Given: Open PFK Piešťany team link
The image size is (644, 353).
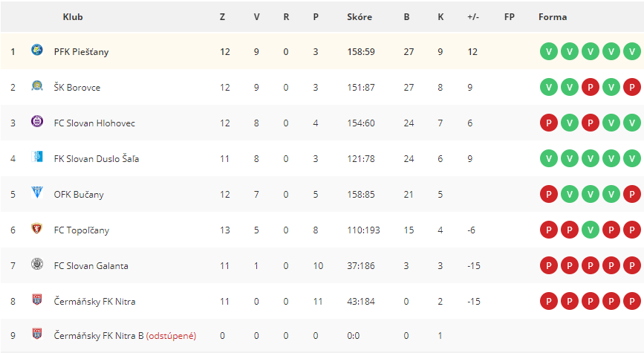Looking at the screenshot, I should coord(81,52).
